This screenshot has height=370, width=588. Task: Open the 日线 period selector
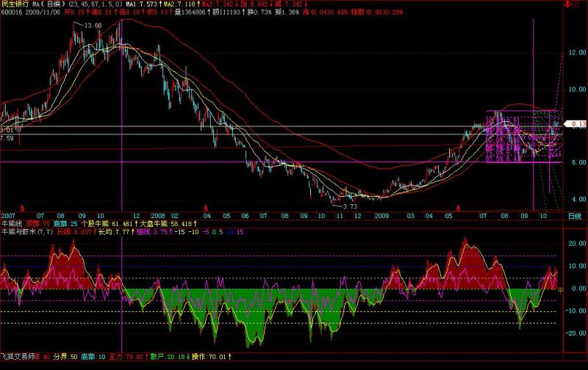(575, 216)
